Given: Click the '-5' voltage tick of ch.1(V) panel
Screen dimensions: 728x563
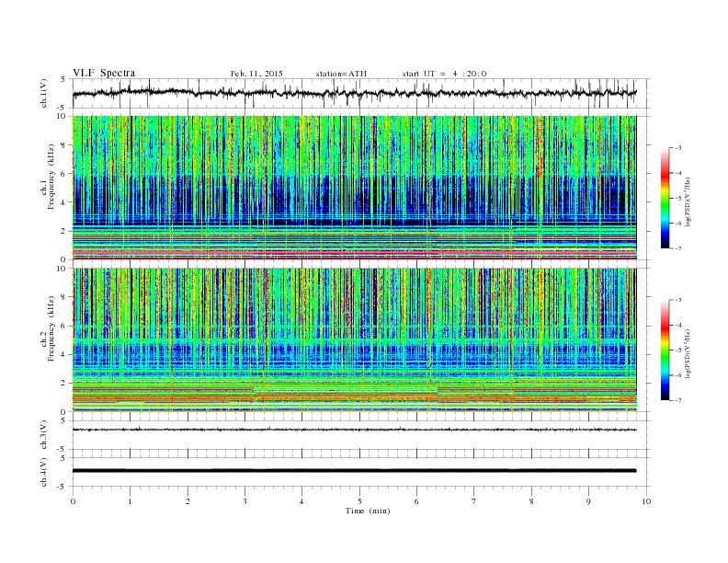Looking at the screenshot, I should (63, 108).
